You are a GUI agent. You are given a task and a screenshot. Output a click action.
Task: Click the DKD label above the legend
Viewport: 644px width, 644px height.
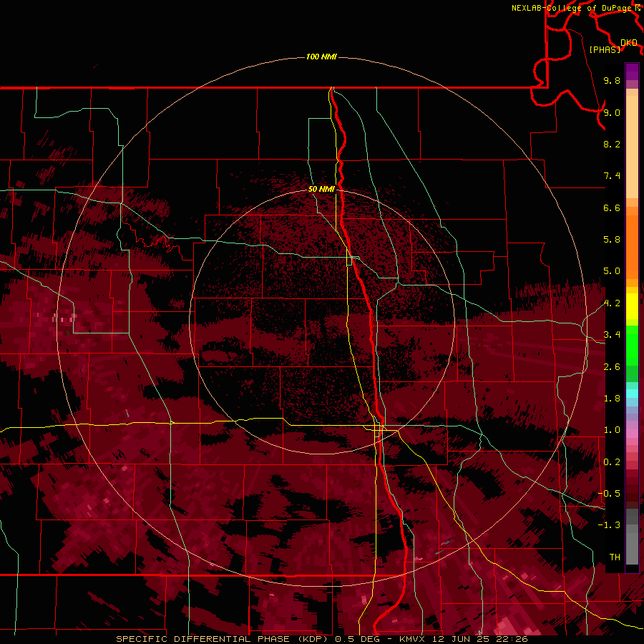pos(629,43)
